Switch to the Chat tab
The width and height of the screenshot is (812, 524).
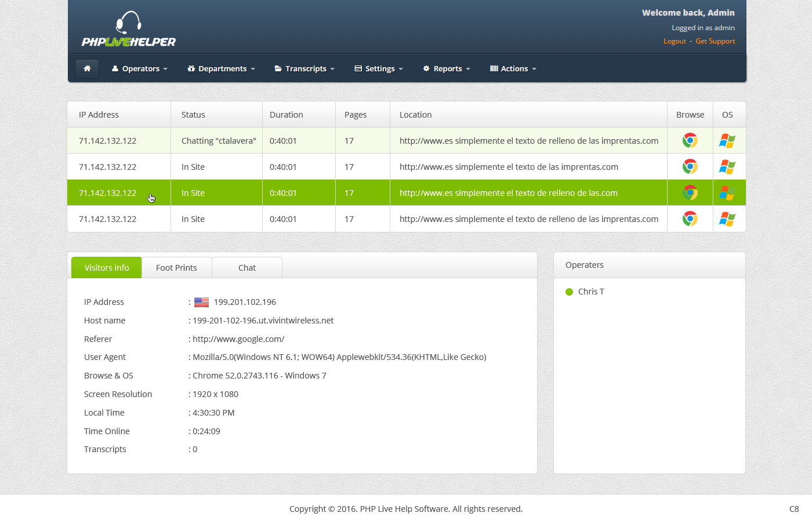coord(247,267)
